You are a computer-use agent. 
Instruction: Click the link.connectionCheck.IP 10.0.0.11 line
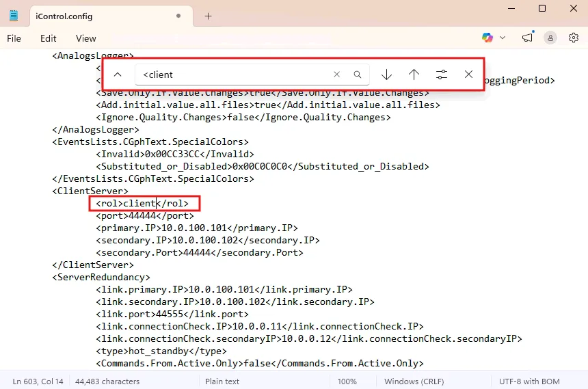click(x=260, y=326)
